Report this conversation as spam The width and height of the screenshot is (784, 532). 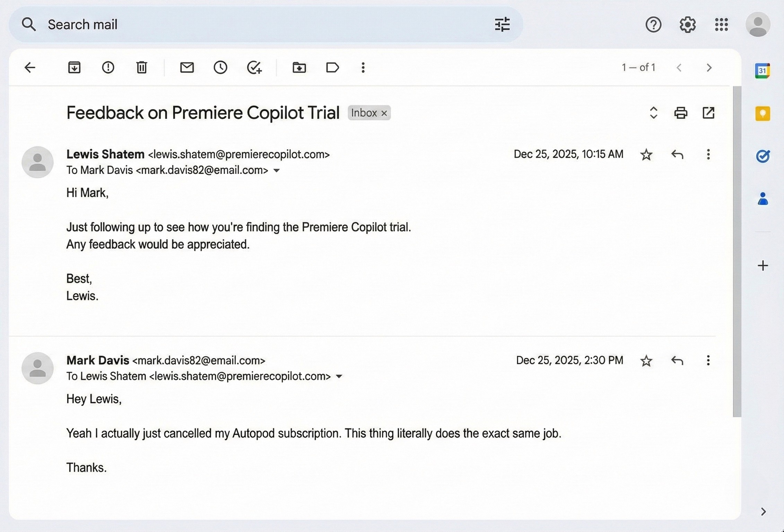[108, 68]
